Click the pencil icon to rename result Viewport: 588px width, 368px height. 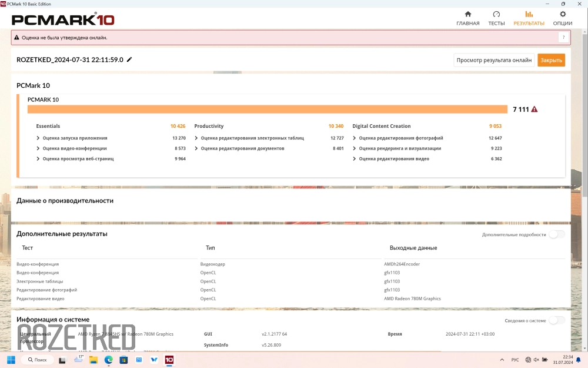pyautogui.click(x=129, y=59)
